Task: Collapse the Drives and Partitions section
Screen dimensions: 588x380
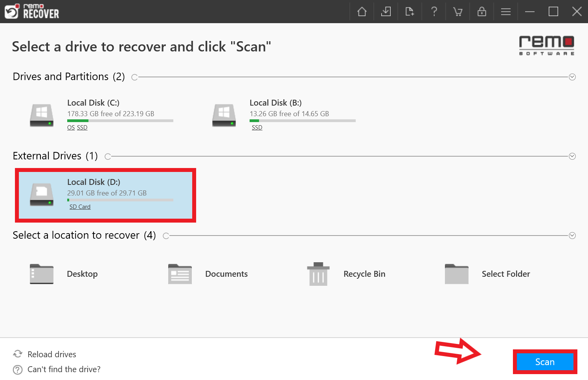Action: tap(572, 77)
